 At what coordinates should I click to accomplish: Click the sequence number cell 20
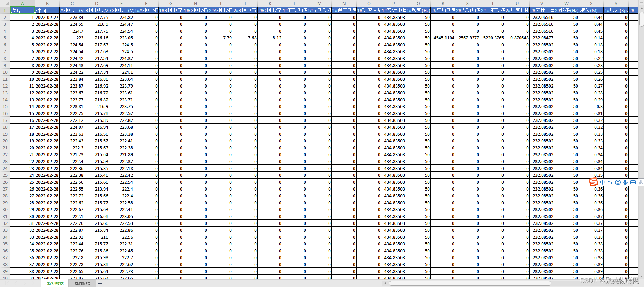[x=23, y=148]
